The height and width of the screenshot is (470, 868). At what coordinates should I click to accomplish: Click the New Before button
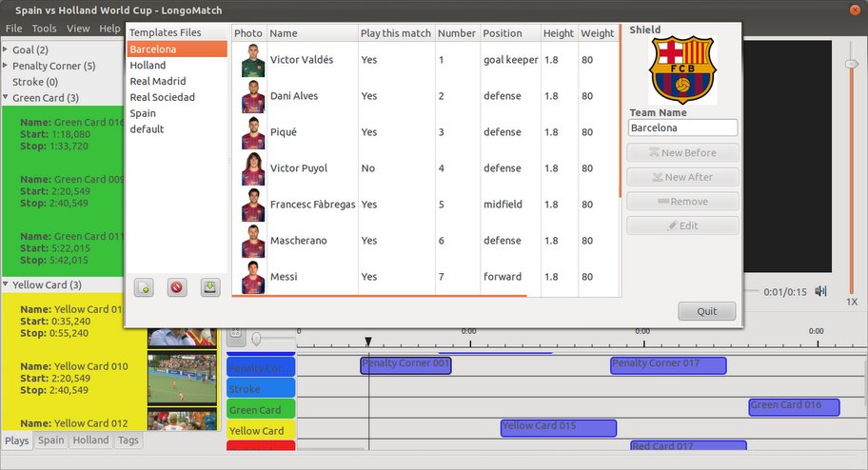click(x=682, y=153)
